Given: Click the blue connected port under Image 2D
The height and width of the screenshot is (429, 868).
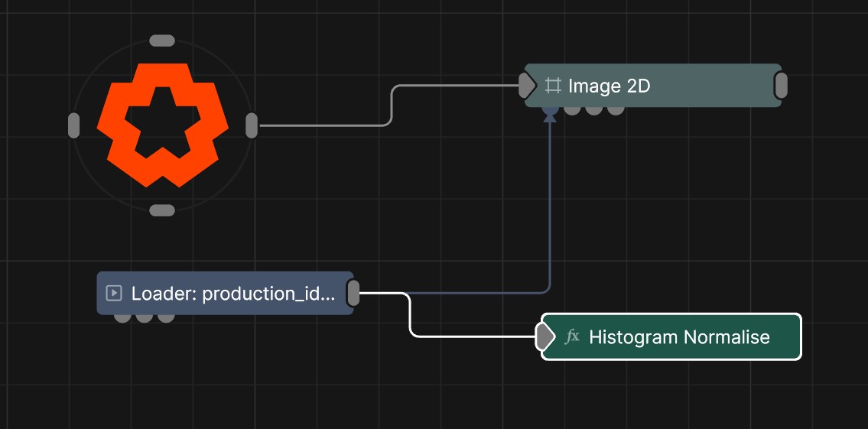Looking at the screenshot, I should pyautogui.click(x=550, y=110).
